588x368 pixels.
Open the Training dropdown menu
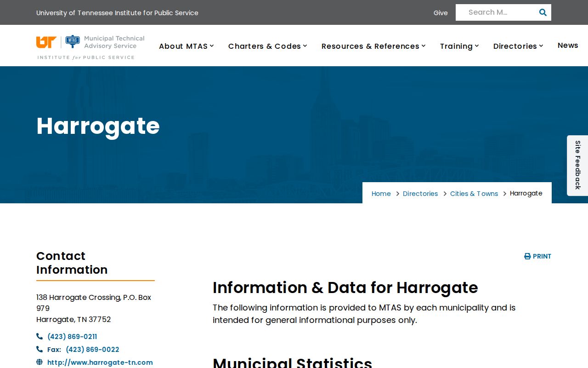coord(459,46)
